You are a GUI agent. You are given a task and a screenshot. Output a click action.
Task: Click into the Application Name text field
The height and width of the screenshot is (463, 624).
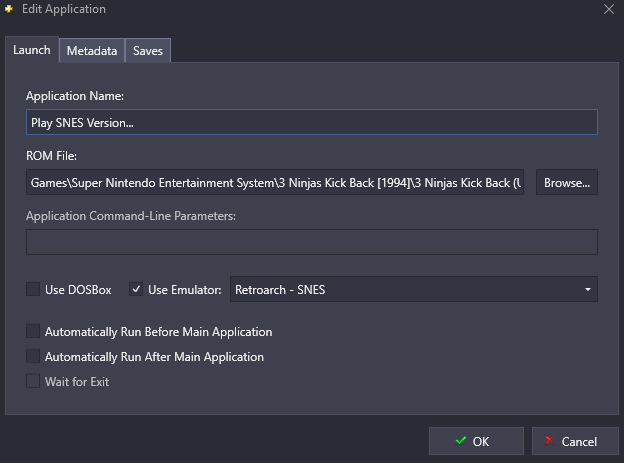(x=311, y=122)
